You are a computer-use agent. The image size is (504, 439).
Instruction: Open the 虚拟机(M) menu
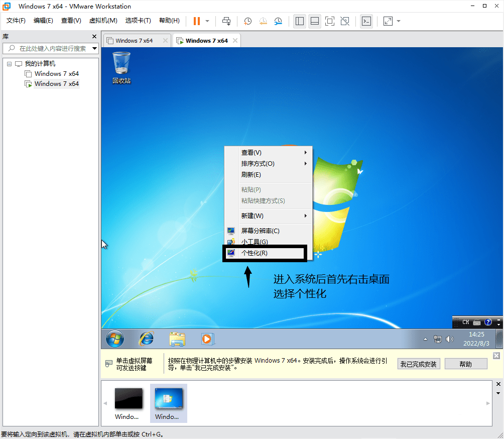pos(103,21)
